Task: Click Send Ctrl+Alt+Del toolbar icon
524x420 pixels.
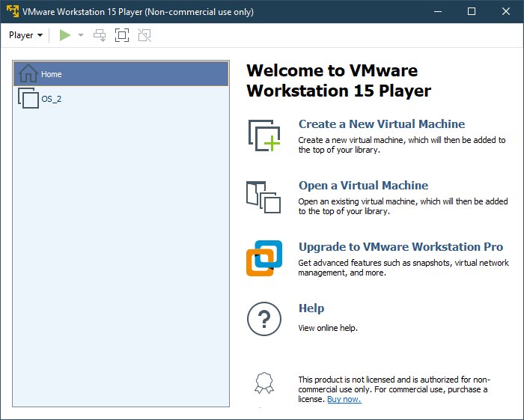Action: (100, 35)
